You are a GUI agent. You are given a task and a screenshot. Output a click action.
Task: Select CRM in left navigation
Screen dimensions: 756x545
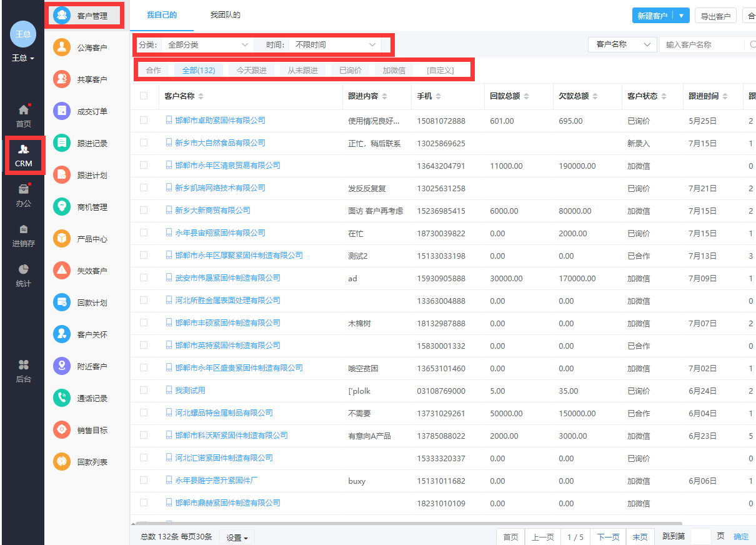pos(24,155)
